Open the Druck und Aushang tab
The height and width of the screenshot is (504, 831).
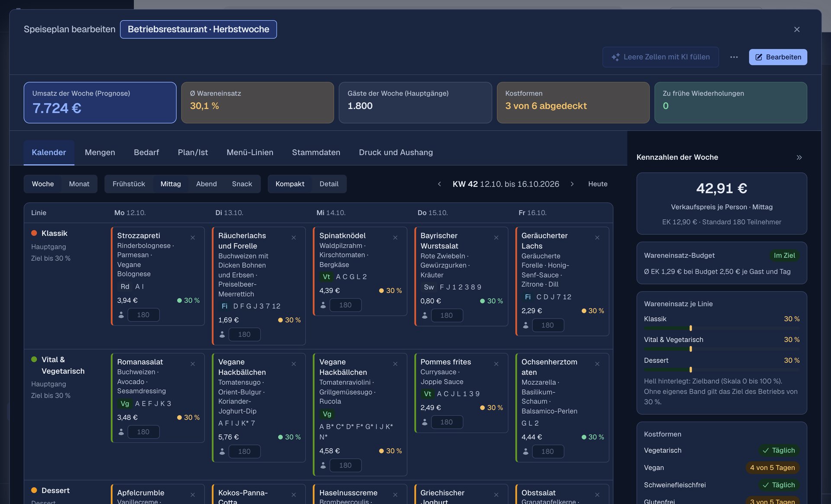pyautogui.click(x=396, y=152)
